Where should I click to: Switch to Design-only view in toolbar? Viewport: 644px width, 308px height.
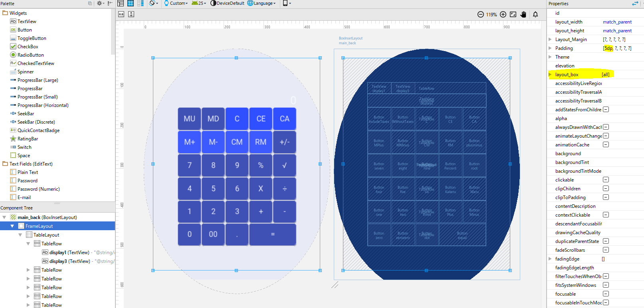tap(121, 3)
